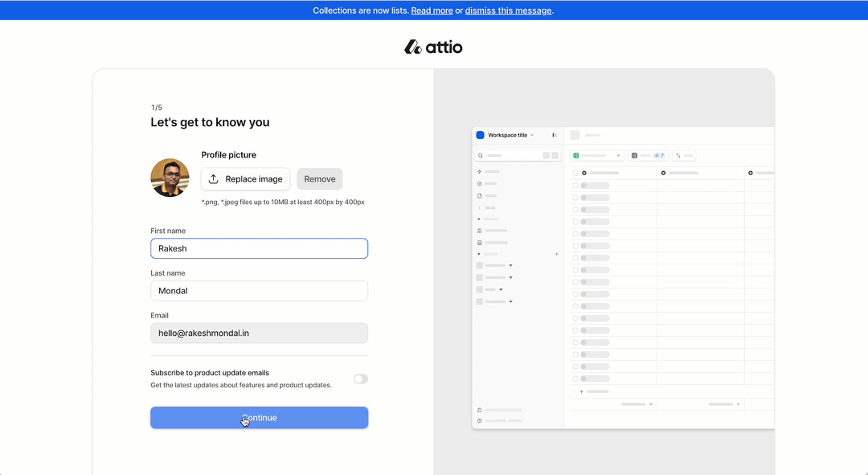This screenshot has width=868, height=475.
Task: Click the help icon at the sidebar bottom
Action: 480,420
